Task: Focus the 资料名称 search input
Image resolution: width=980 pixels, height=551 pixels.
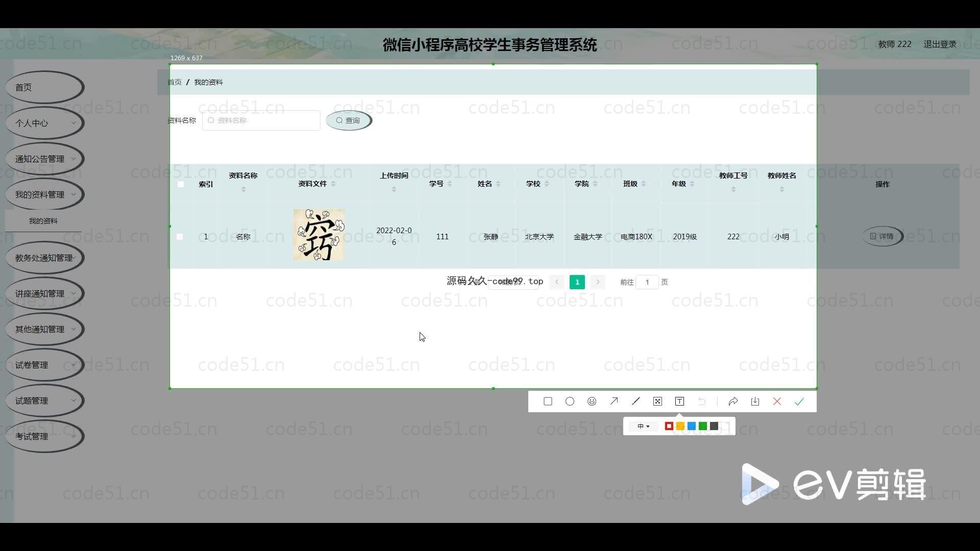Action: 261,120
